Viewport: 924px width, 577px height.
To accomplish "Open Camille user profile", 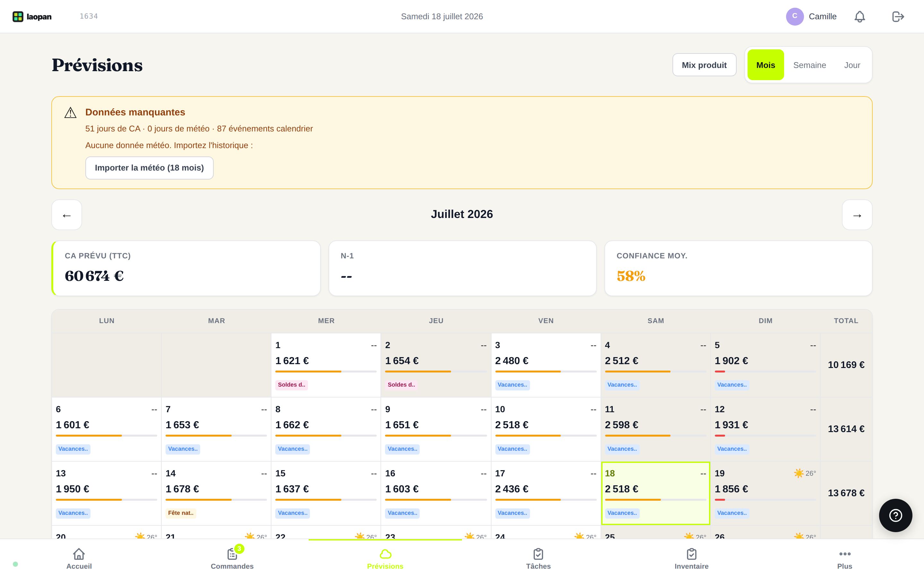I will [811, 16].
